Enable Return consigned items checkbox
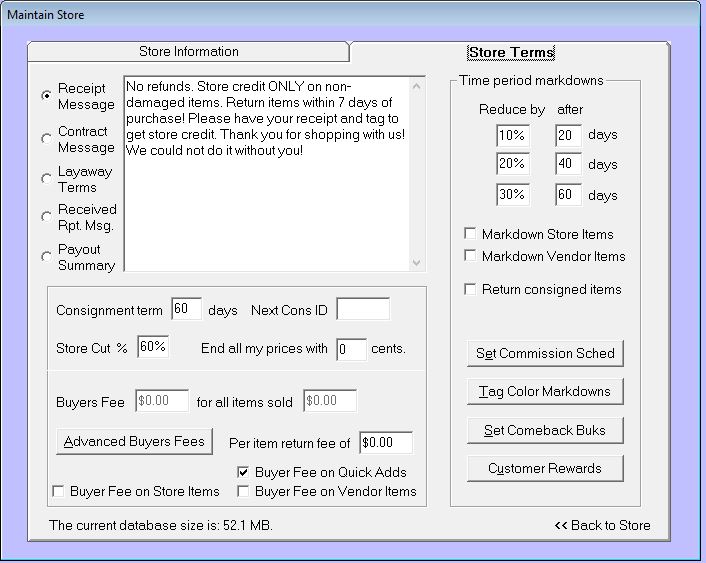The height and width of the screenshot is (563, 706). tap(470, 289)
